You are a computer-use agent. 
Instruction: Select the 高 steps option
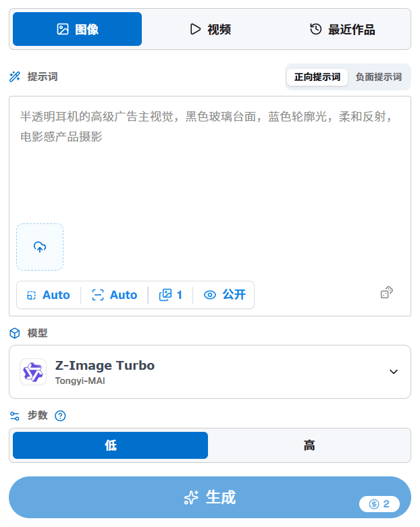click(309, 445)
